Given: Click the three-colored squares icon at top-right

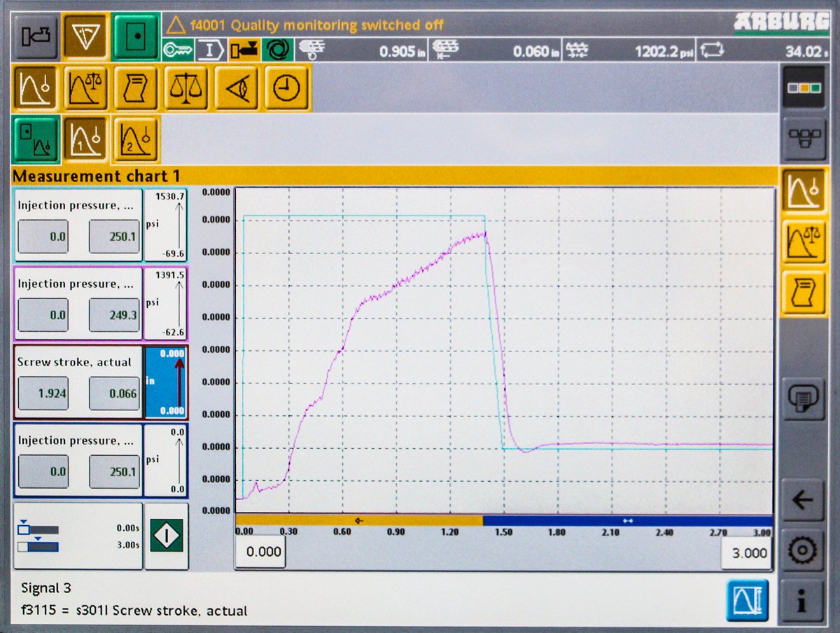Looking at the screenshot, I should pos(803,88).
